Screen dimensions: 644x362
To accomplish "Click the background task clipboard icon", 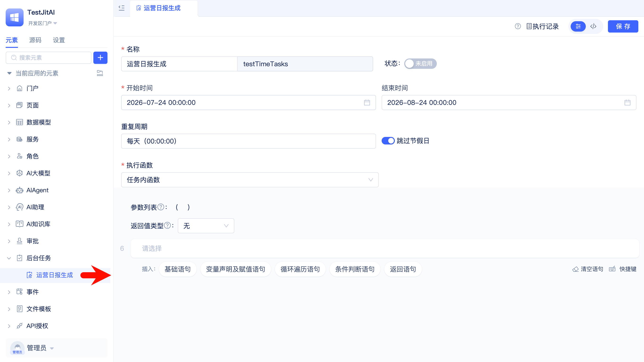I will pyautogui.click(x=20, y=258).
